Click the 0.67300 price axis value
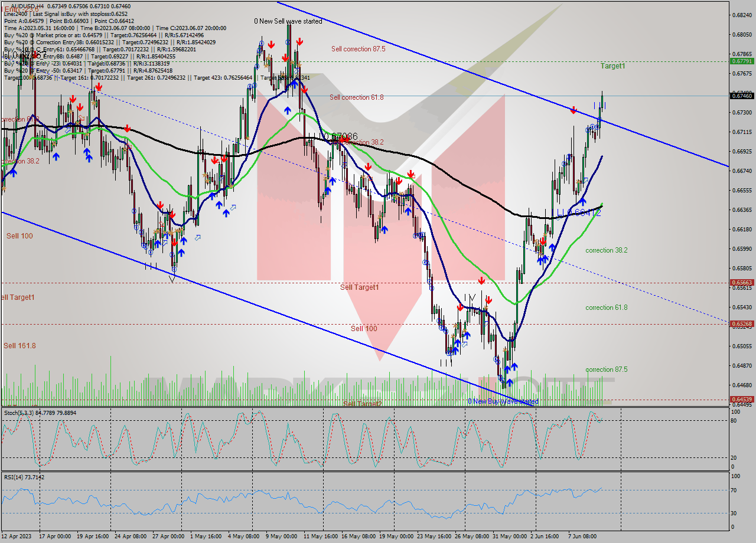This screenshot has width=756, height=543. 742,112
